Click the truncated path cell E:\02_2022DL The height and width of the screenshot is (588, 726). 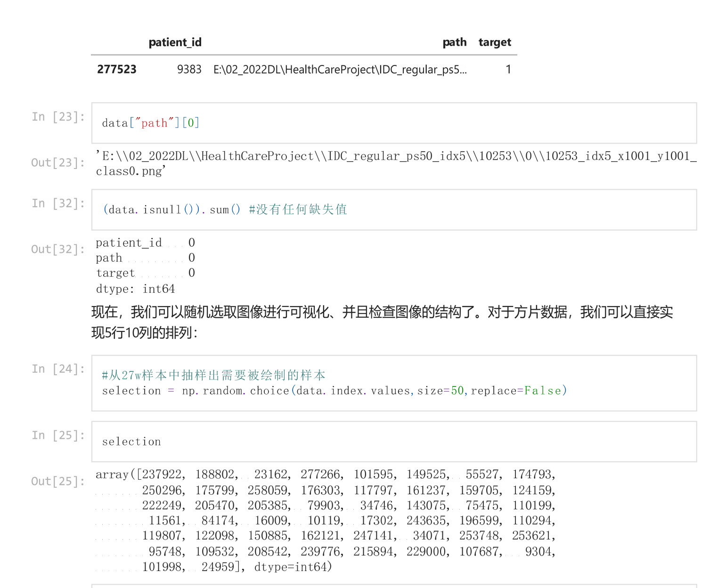[x=340, y=70]
